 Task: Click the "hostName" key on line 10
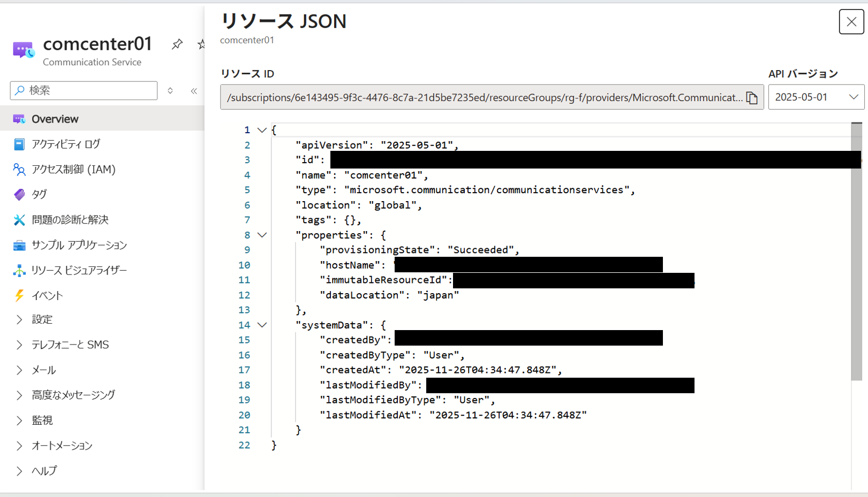click(x=350, y=265)
